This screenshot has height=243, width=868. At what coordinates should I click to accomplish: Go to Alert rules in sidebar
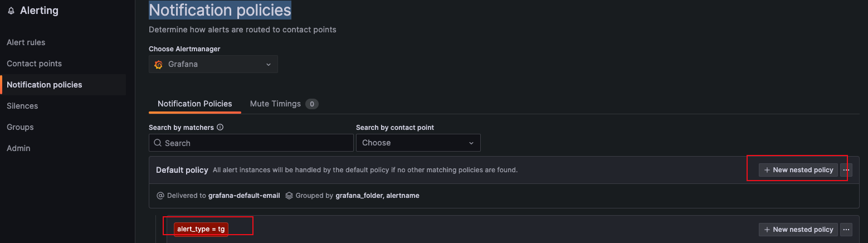pos(26,42)
